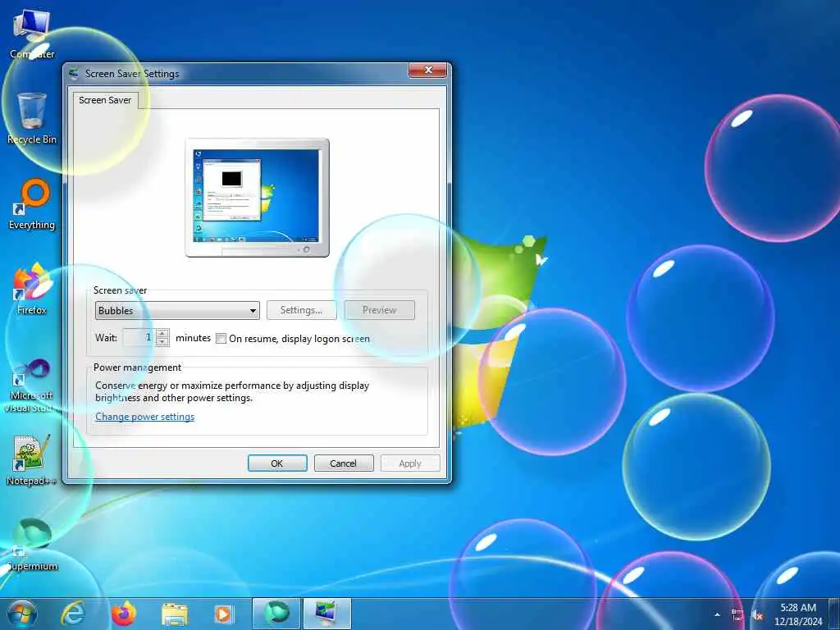This screenshot has height=630, width=840.
Task: Select the Everything search shortcut
Action: (32, 203)
